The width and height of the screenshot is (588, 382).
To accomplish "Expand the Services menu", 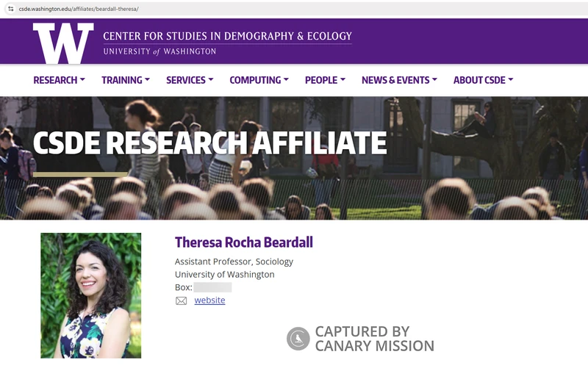I will coord(190,80).
